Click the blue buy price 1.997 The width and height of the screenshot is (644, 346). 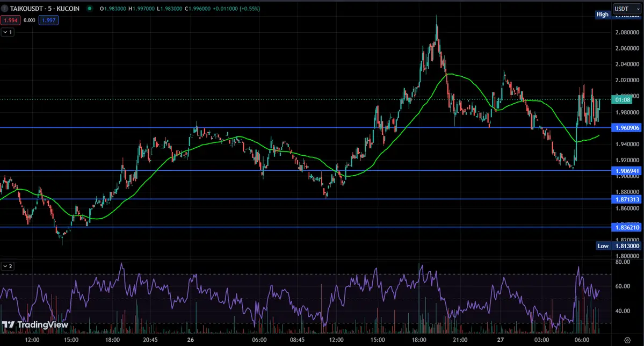point(48,20)
